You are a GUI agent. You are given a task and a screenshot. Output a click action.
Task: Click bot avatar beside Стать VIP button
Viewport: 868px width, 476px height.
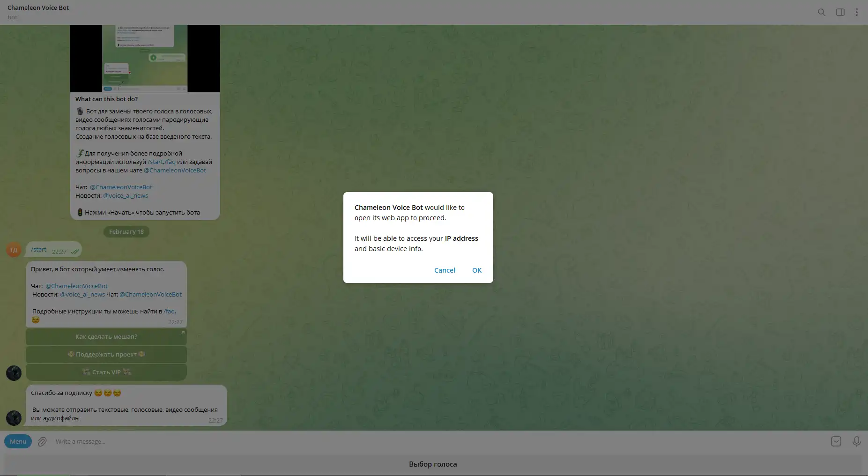tap(14, 373)
